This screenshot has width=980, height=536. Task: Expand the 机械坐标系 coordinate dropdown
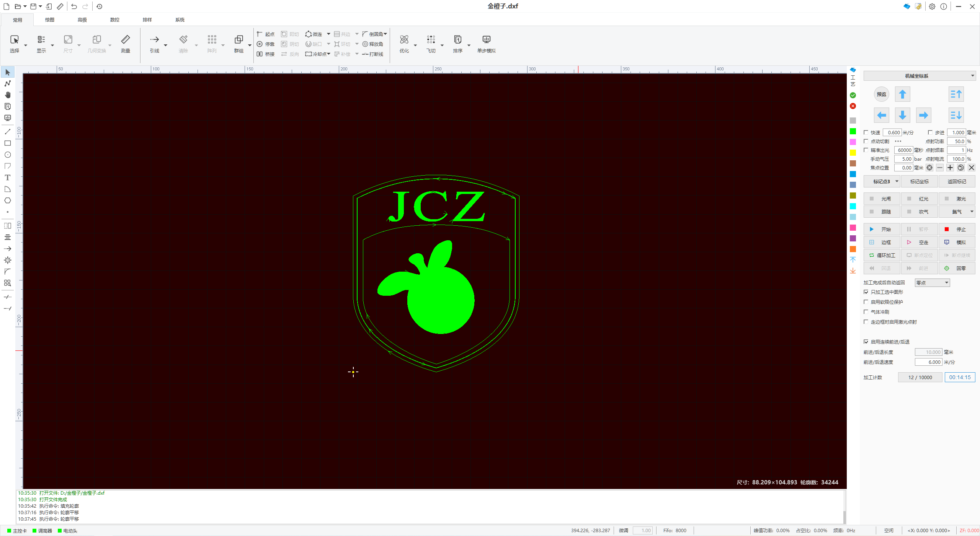click(x=972, y=76)
